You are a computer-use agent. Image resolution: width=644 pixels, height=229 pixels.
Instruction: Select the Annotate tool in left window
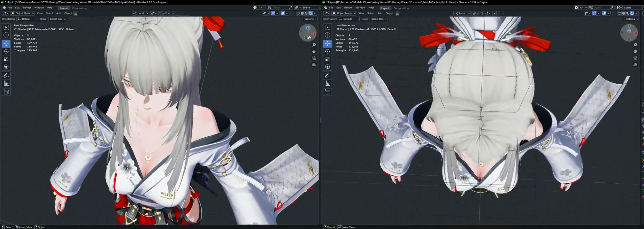6,76
